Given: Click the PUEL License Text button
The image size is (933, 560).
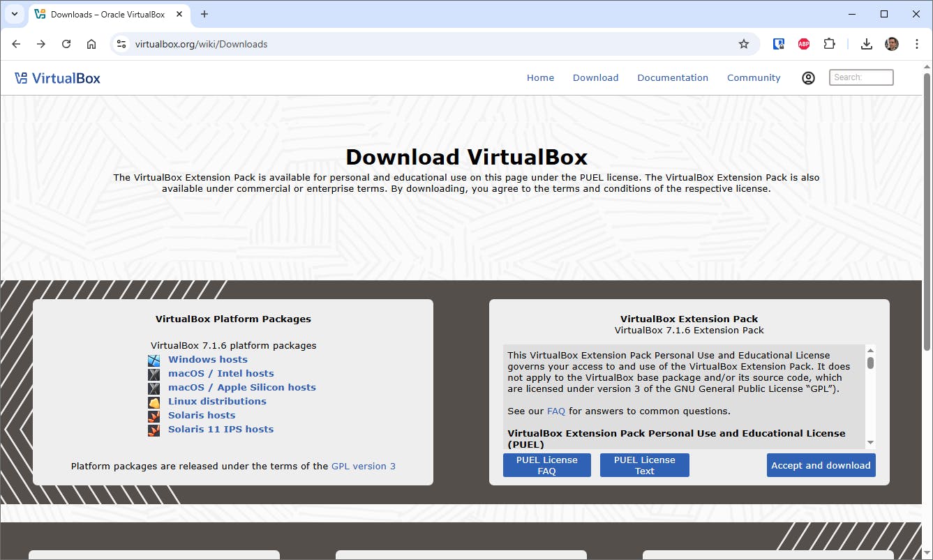Looking at the screenshot, I should coord(645,465).
